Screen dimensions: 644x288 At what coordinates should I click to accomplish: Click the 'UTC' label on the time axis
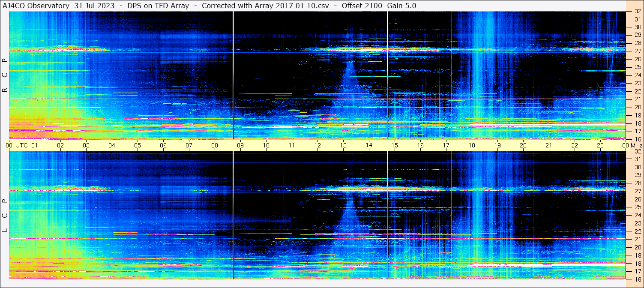[21, 145]
